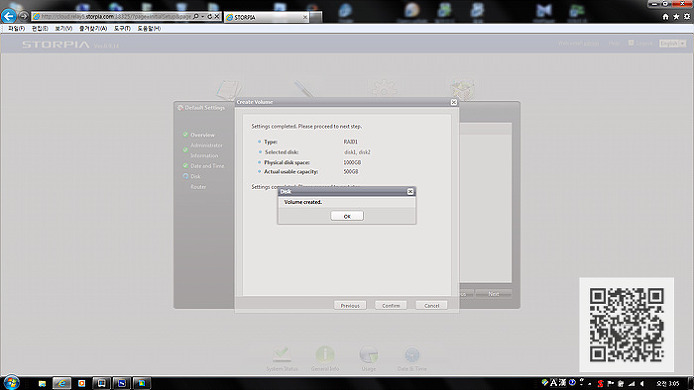Open the favorites star icon
694x390 pixels.
[676, 17]
